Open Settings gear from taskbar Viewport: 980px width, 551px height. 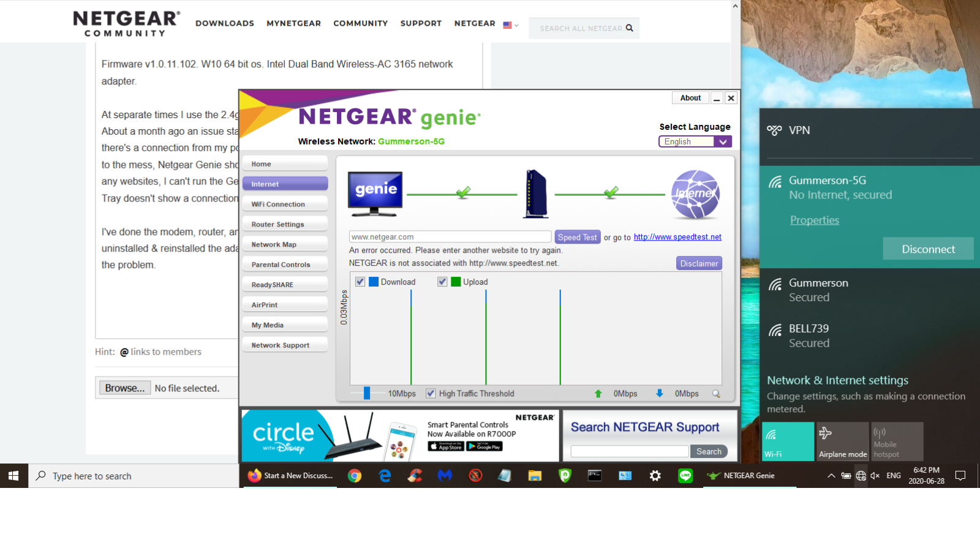[655, 476]
